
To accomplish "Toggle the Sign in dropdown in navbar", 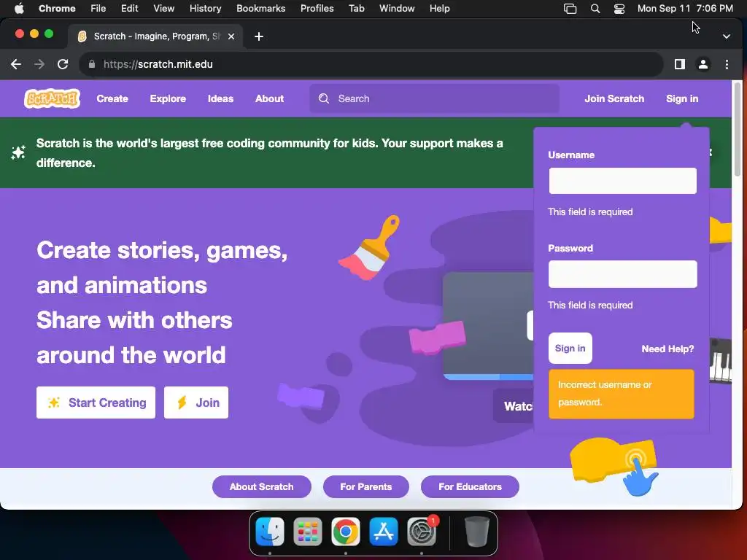I will [682, 98].
